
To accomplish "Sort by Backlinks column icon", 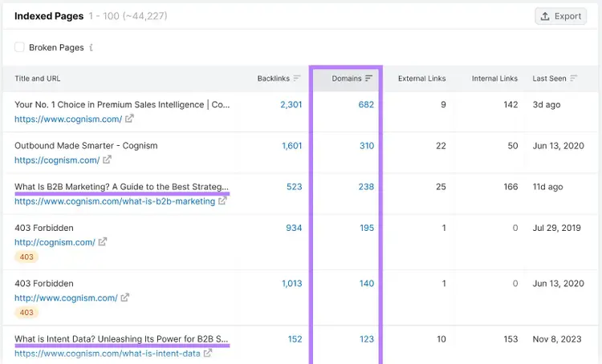I will click(297, 79).
